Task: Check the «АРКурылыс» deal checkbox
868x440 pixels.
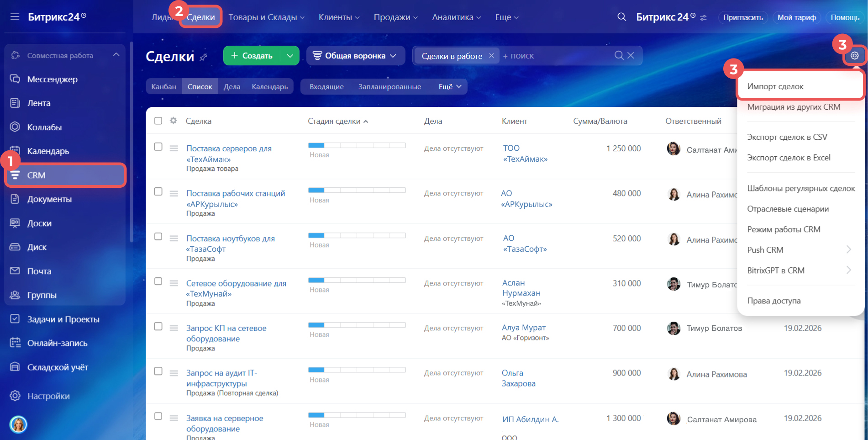Action: point(158,192)
